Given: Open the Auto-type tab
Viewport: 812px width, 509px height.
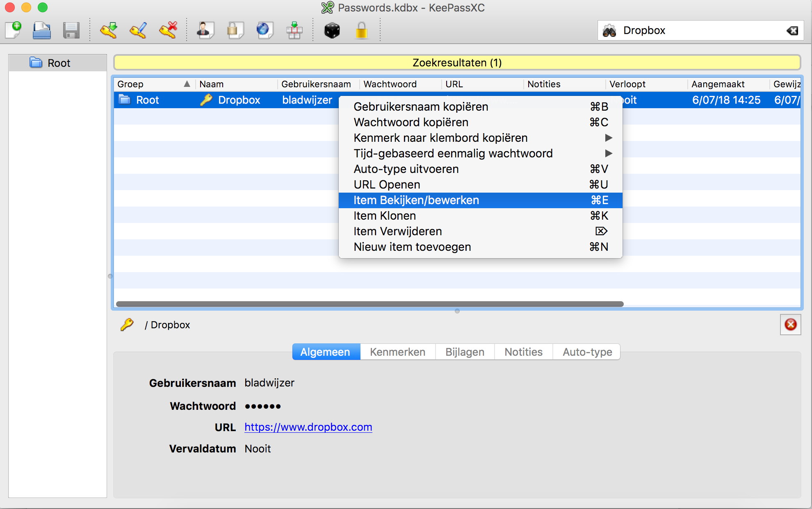Looking at the screenshot, I should (x=587, y=352).
